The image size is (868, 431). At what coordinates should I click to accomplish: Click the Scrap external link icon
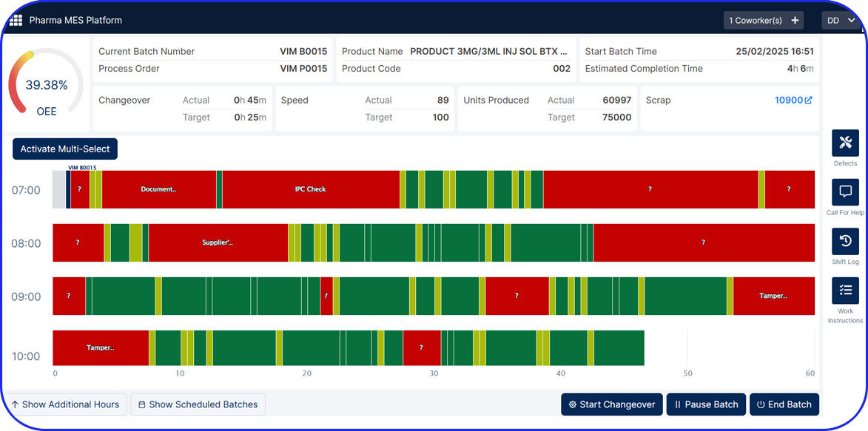[808, 101]
